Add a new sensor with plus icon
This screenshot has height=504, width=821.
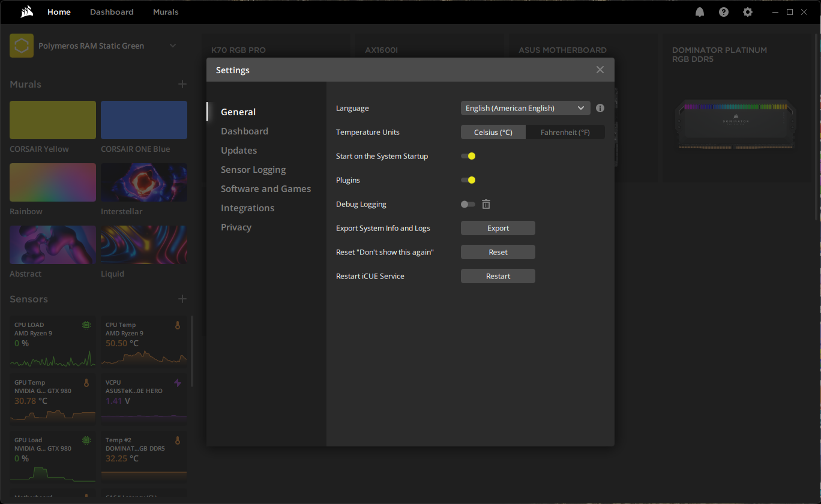click(x=182, y=299)
